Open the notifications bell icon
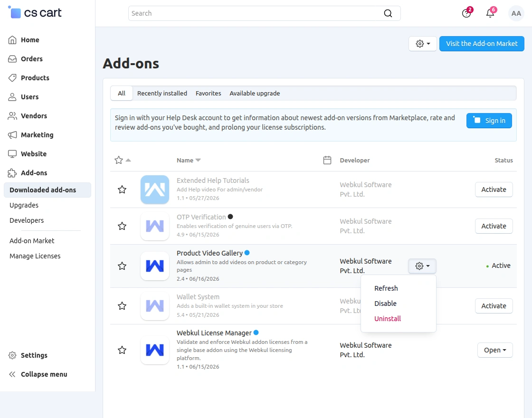This screenshot has width=532, height=418. (490, 13)
